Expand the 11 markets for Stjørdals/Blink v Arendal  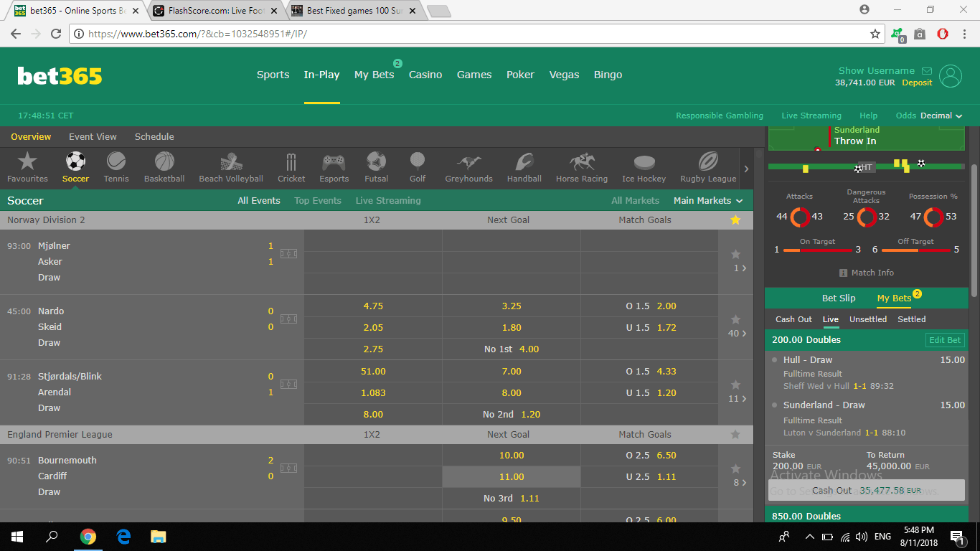coord(737,399)
